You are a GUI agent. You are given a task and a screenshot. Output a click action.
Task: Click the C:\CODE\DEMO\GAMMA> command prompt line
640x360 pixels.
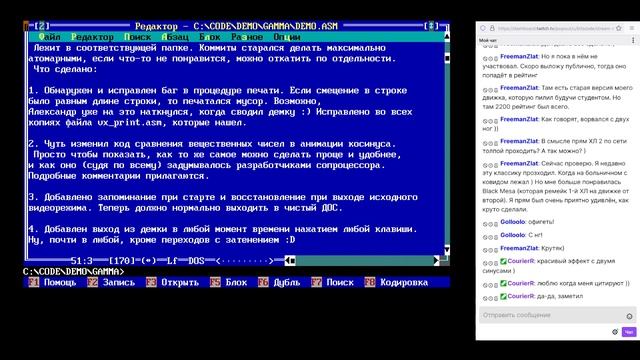tap(73, 271)
